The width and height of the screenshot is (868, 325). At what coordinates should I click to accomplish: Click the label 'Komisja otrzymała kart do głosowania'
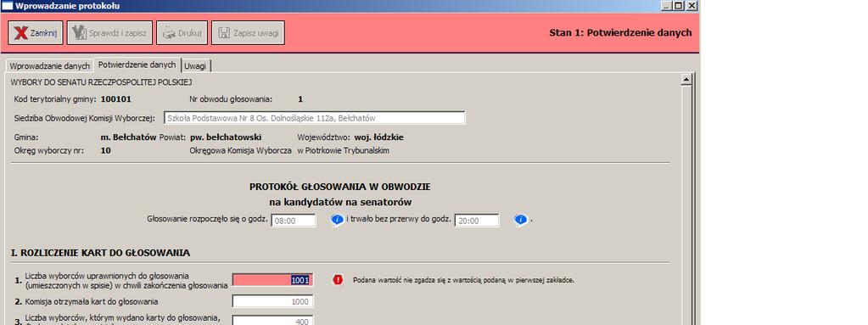92,302
